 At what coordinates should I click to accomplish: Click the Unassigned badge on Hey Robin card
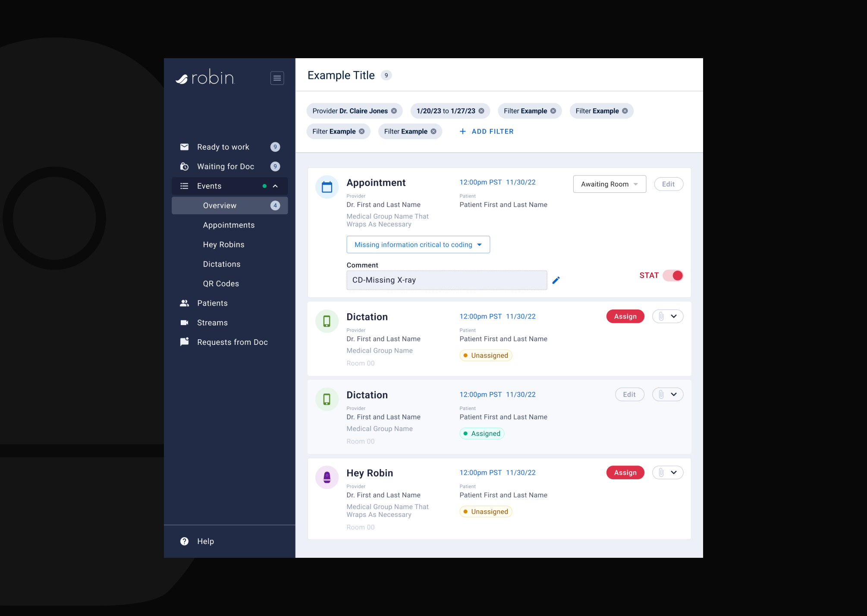click(486, 512)
